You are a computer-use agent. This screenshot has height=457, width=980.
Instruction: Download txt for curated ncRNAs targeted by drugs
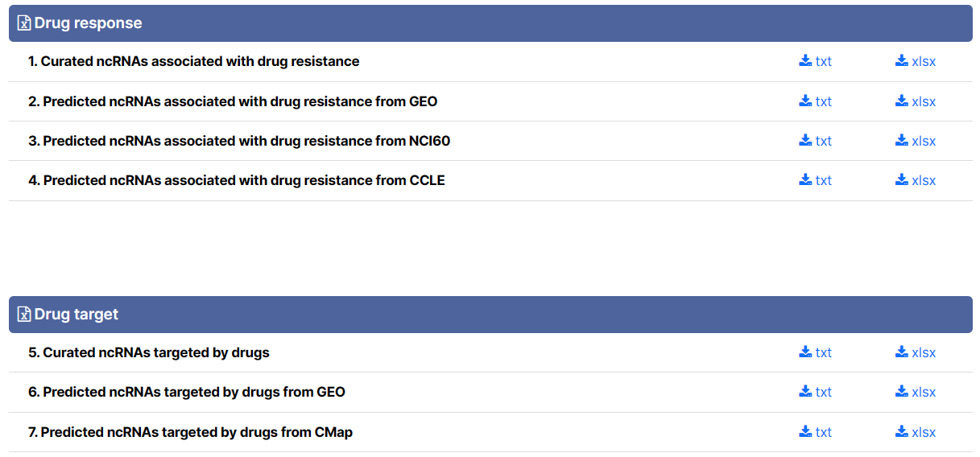(x=815, y=352)
